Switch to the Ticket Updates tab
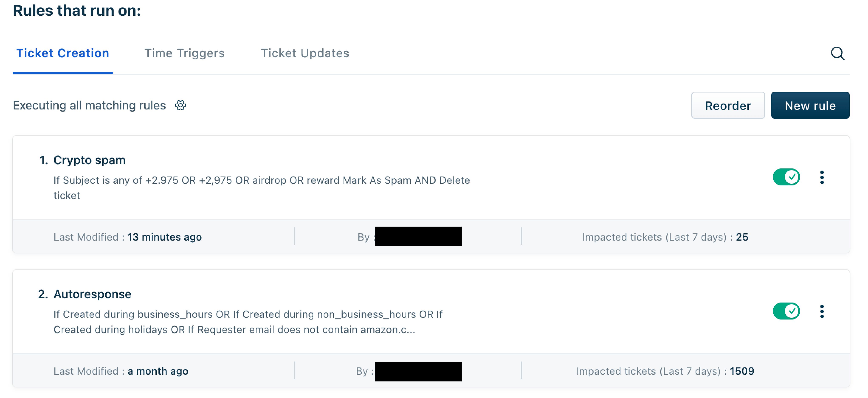The width and height of the screenshot is (868, 398). (305, 53)
